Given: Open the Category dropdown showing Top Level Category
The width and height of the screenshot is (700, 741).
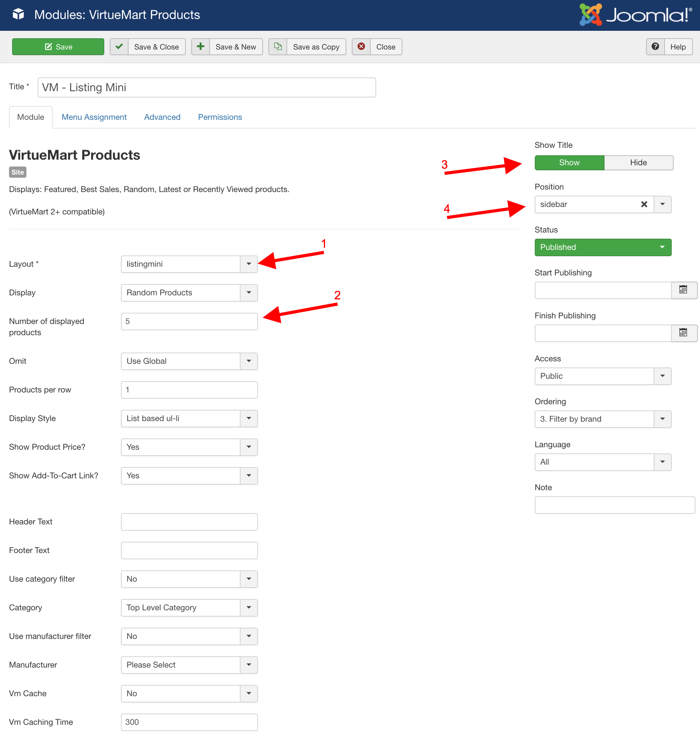Looking at the screenshot, I should coord(189,608).
